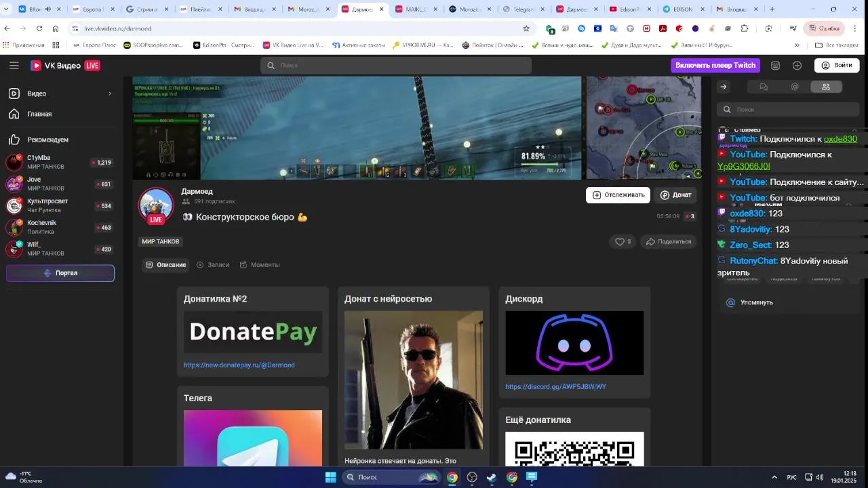
Task: Open Steam from the taskbar
Action: (492, 477)
